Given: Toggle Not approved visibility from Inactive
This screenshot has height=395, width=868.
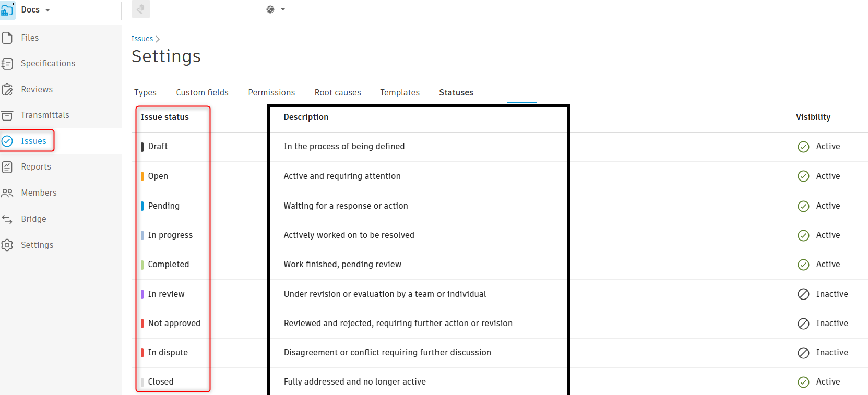Looking at the screenshot, I should coord(803,324).
